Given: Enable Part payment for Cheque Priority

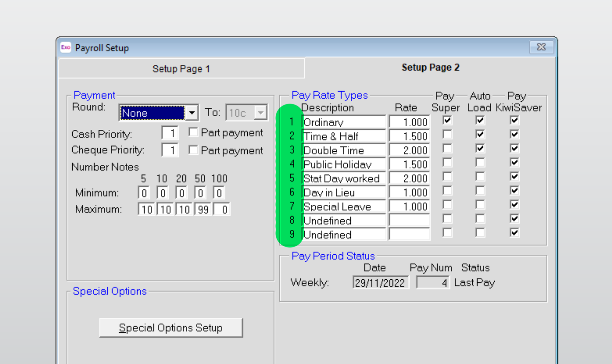Looking at the screenshot, I should (x=193, y=150).
